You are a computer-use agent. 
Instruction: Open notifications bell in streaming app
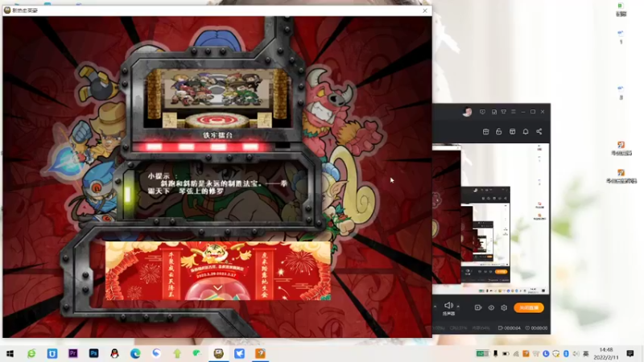tap(526, 132)
